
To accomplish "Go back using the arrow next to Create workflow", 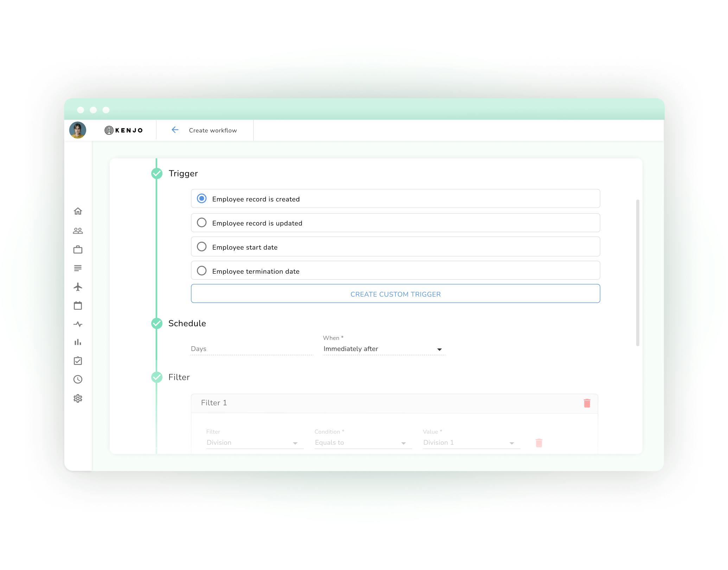I will click(175, 130).
